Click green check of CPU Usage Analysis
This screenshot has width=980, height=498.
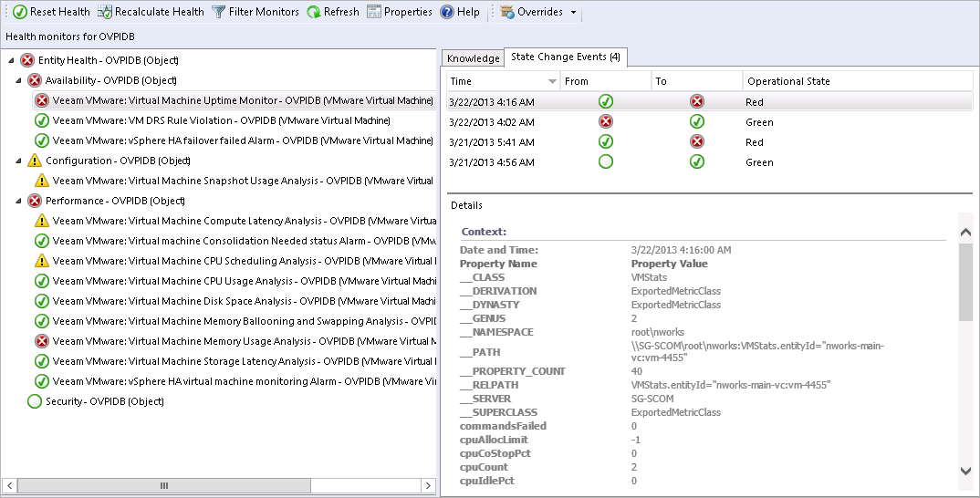42,281
